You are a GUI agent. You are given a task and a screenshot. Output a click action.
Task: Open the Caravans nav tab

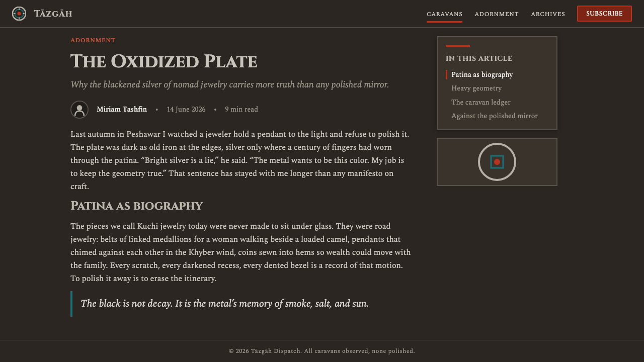(x=445, y=14)
